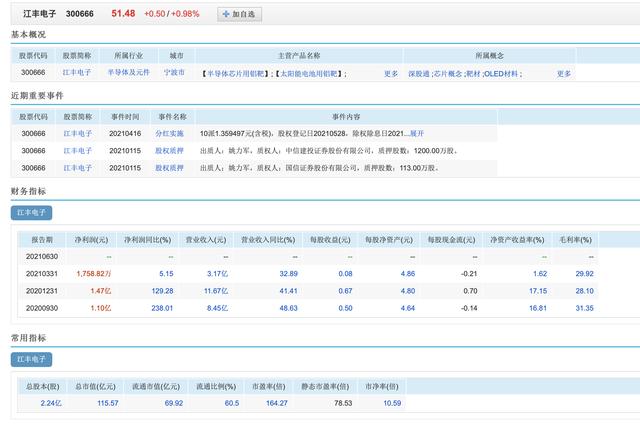The width and height of the screenshot is (640, 427).
Task: Select 江丰电子 tab under 常用指标
Action: click(x=31, y=359)
